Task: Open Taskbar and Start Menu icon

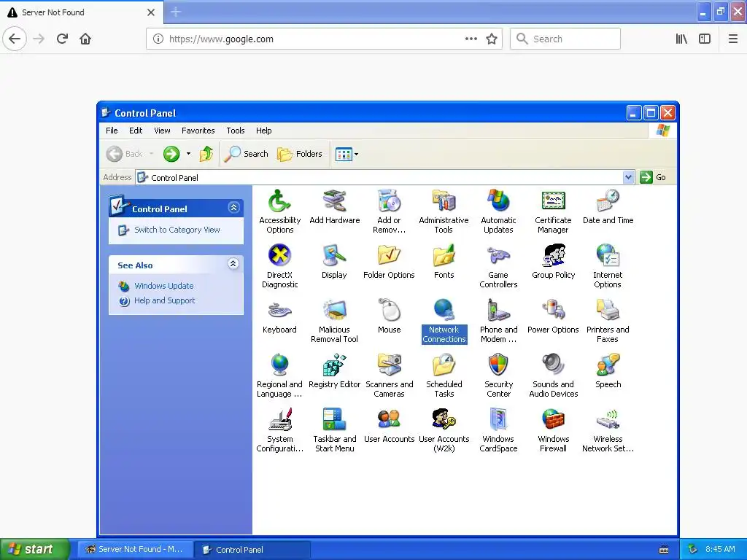Action: pos(334,430)
